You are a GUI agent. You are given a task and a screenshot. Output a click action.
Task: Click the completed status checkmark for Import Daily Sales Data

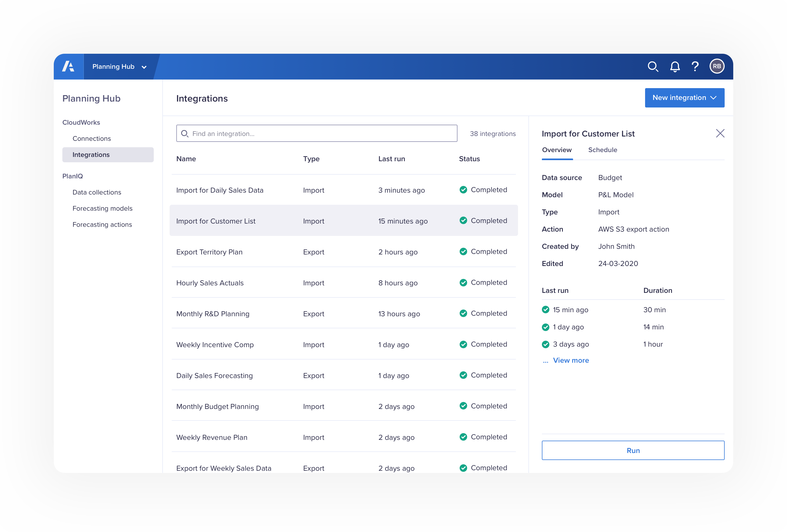(463, 189)
